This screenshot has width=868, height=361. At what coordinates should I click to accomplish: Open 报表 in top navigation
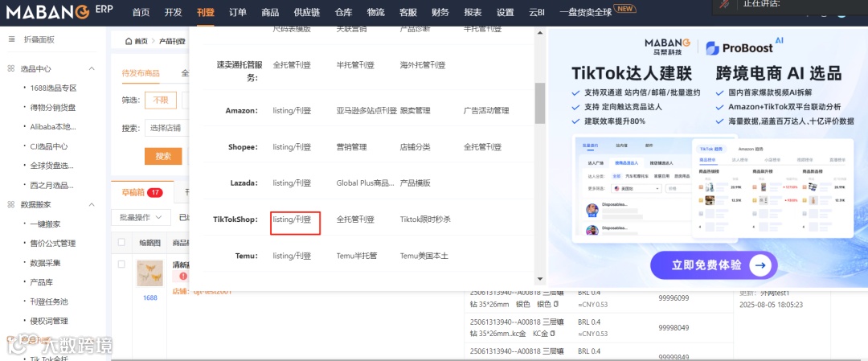473,12
